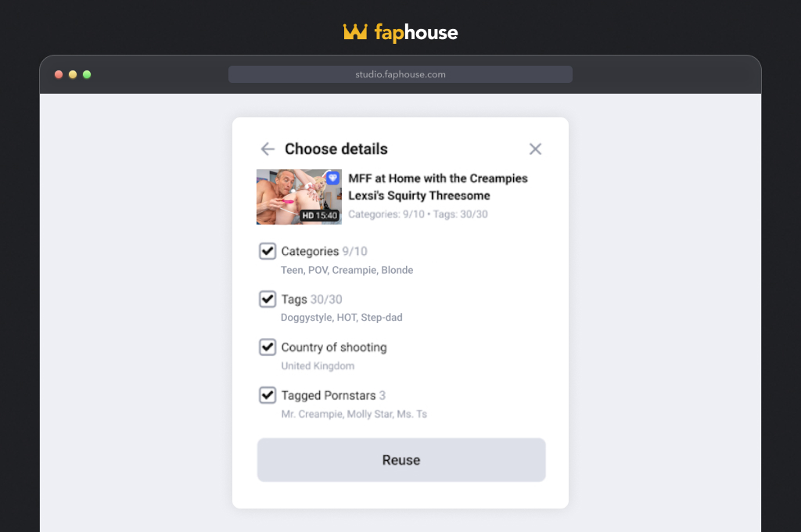Close the Choose details dialog
This screenshot has height=532, width=801.
coord(535,149)
